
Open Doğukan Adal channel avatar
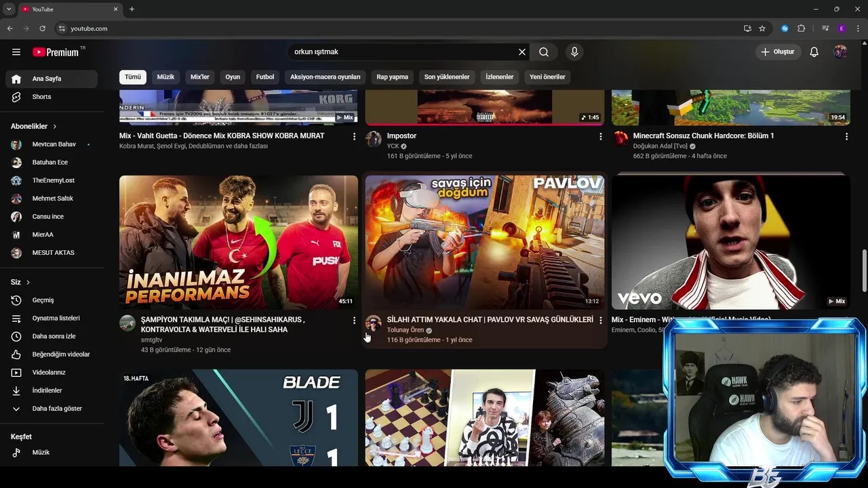(x=620, y=139)
